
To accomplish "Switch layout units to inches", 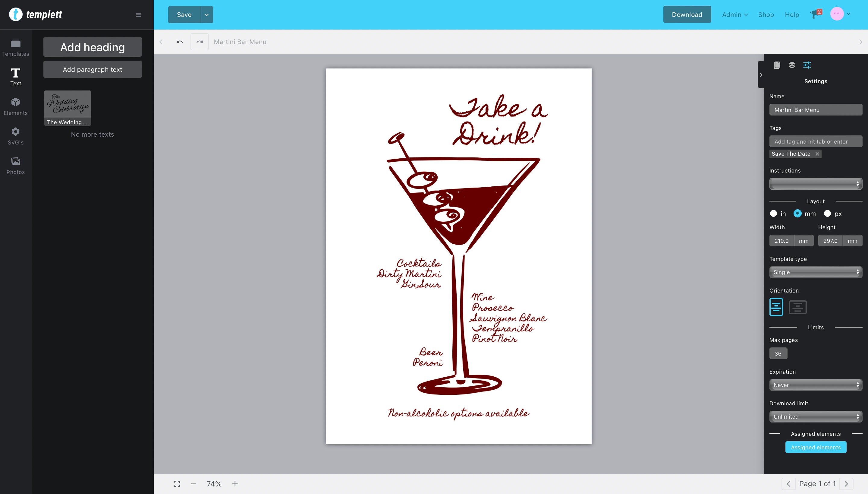I will tap(774, 214).
